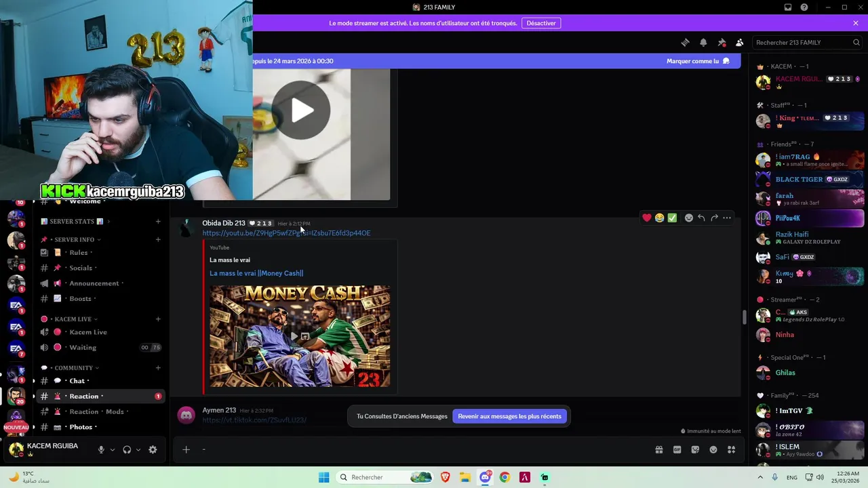This screenshot has height=488, width=868.
Task: Open the sticker picker
Action: click(x=695, y=449)
